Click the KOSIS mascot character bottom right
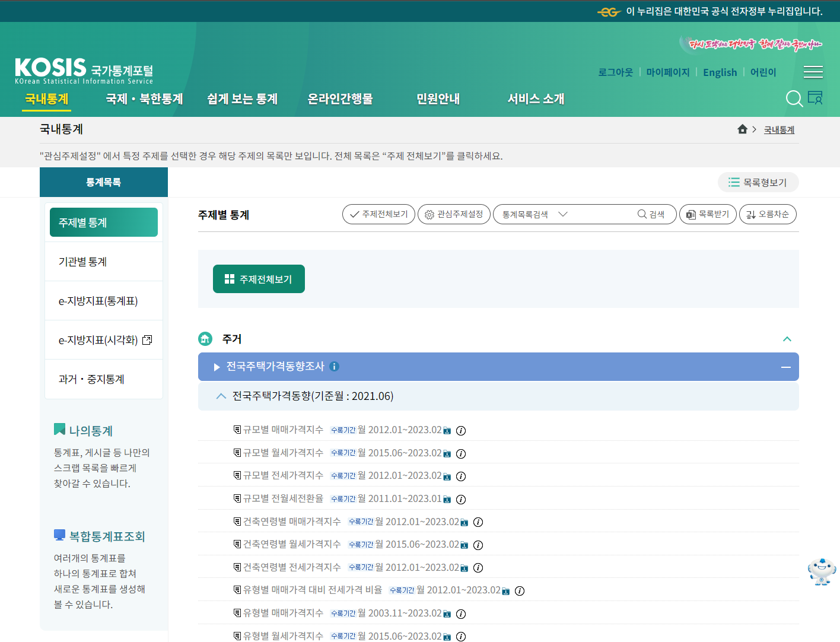This screenshot has height=642, width=840. (822, 571)
